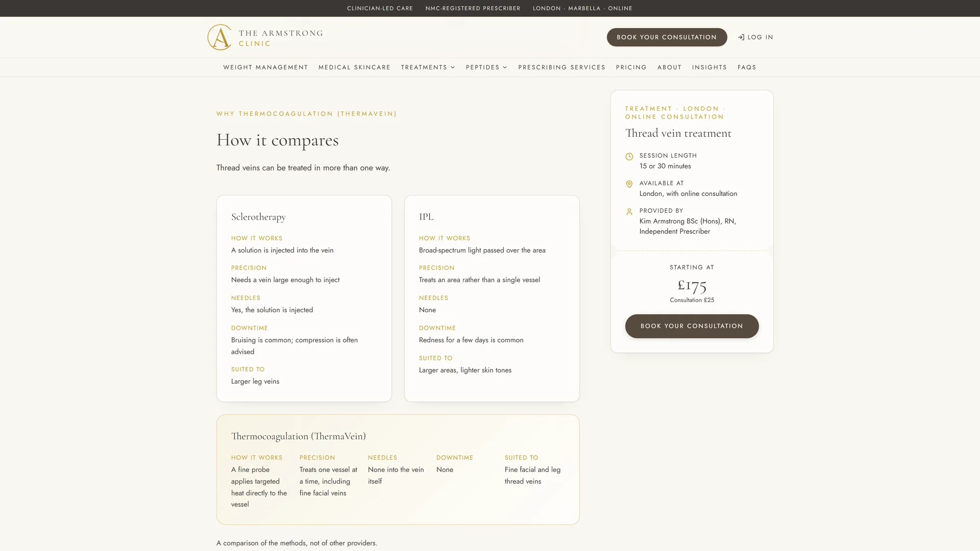Screen dimensions: 980x551
Task: Click 'London, with online consultation' text
Action: tap(688, 194)
